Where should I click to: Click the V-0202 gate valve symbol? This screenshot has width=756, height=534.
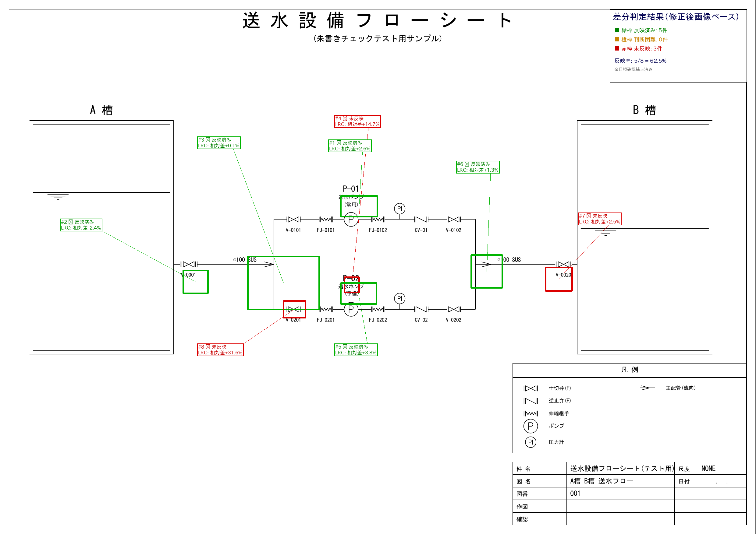(453, 309)
